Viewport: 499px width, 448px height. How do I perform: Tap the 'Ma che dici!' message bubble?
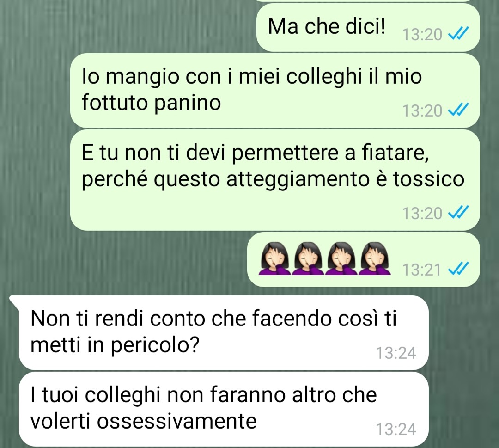click(x=368, y=28)
